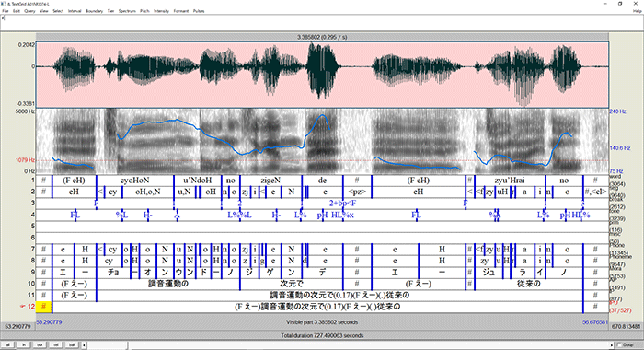Open the Tier menu
Image resolution: width=644 pixels, height=350 pixels.
[x=111, y=11]
